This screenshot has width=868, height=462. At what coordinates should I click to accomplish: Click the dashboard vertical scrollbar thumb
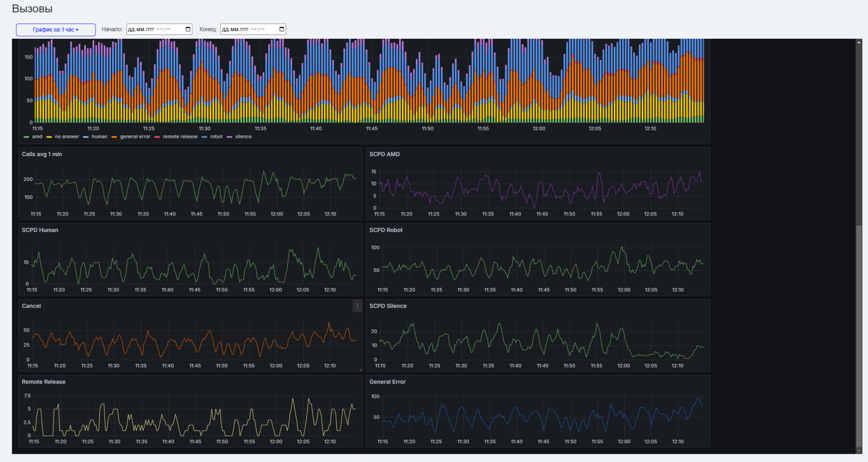(859, 338)
